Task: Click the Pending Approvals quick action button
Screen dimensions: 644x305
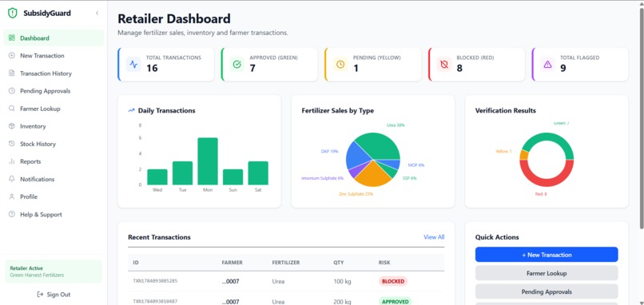Action: tap(547, 292)
